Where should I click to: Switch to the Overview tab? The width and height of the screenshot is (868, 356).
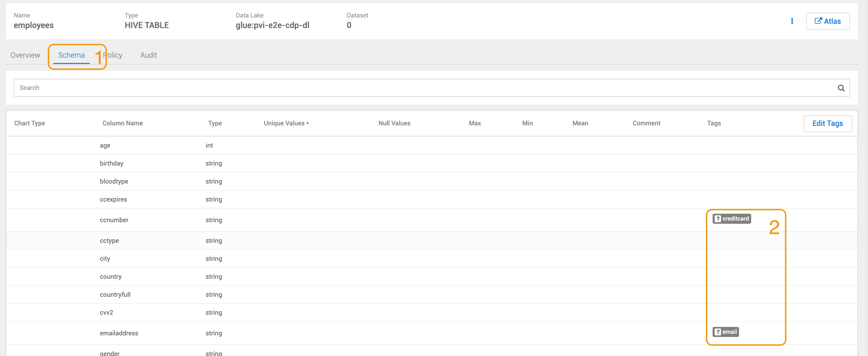click(x=25, y=55)
